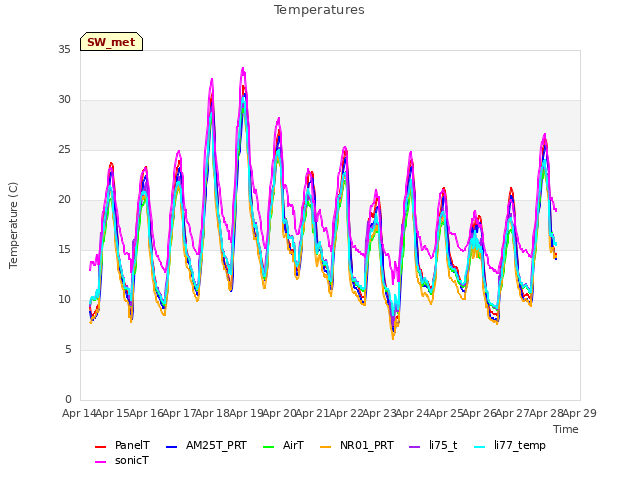Viewport: 640px width, 480px height.
Task: Click the Temperature (C) axis label
Action: pos(13,225)
